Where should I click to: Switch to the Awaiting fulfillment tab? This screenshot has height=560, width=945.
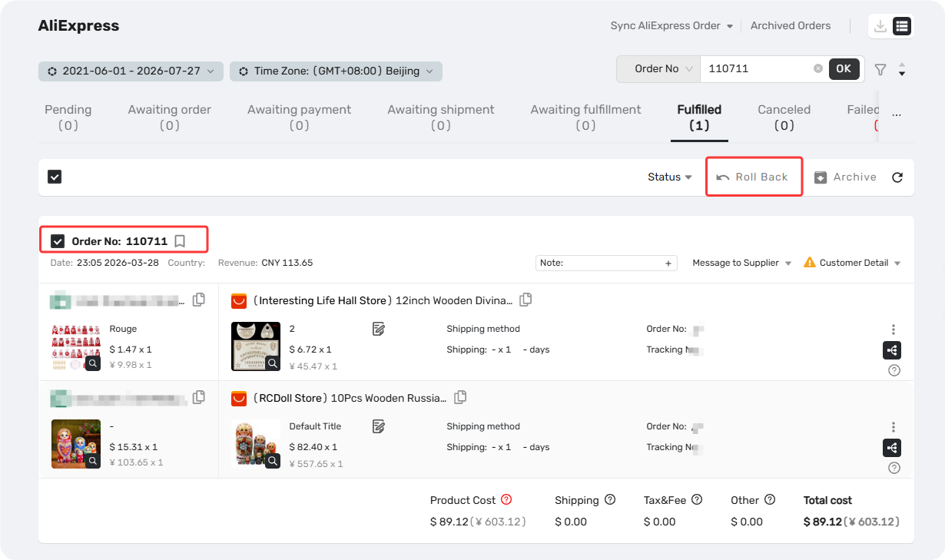pyautogui.click(x=585, y=117)
